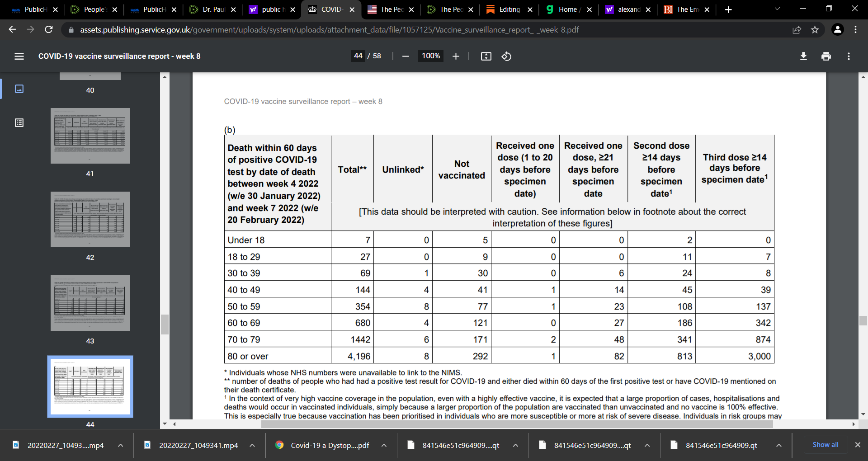The height and width of the screenshot is (461, 868).
Task: Close the COVID-19 tab
Action: pyautogui.click(x=352, y=9)
